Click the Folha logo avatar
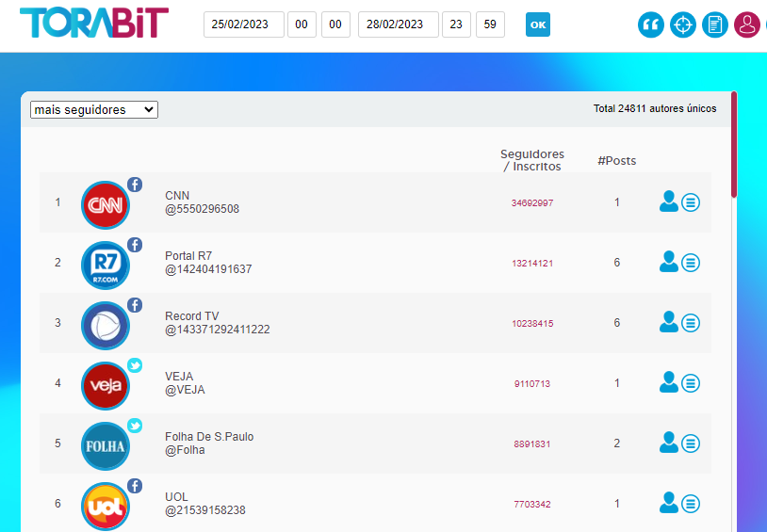The image size is (767, 532). coord(106,446)
